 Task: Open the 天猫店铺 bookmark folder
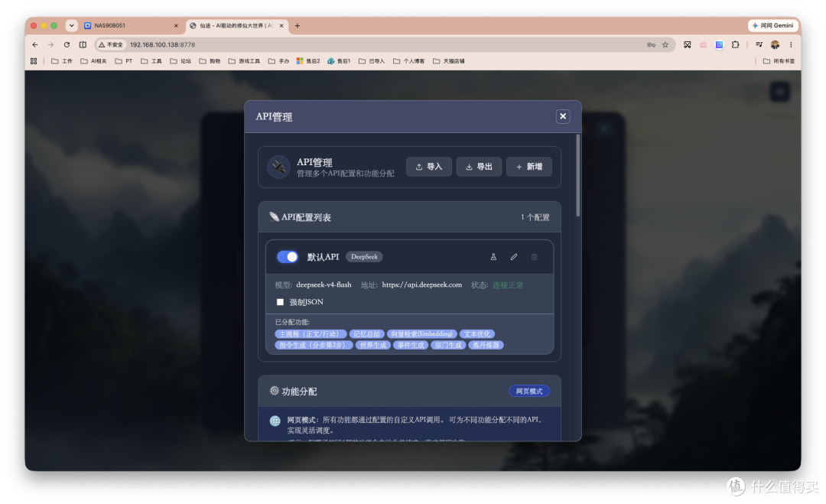448,61
